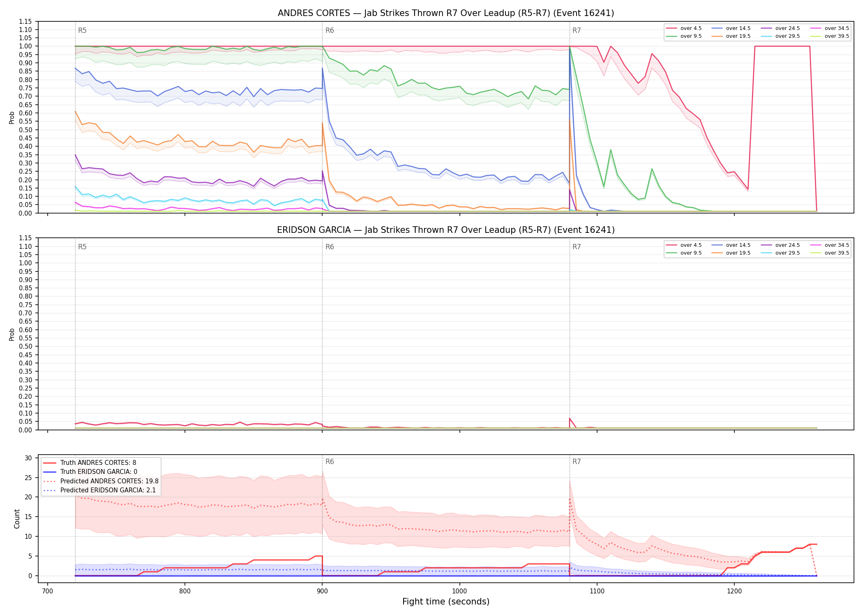Click the R5 marker in ERIDSON GARCIA chart
The height and width of the screenshot is (616, 863).
click(x=82, y=247)
